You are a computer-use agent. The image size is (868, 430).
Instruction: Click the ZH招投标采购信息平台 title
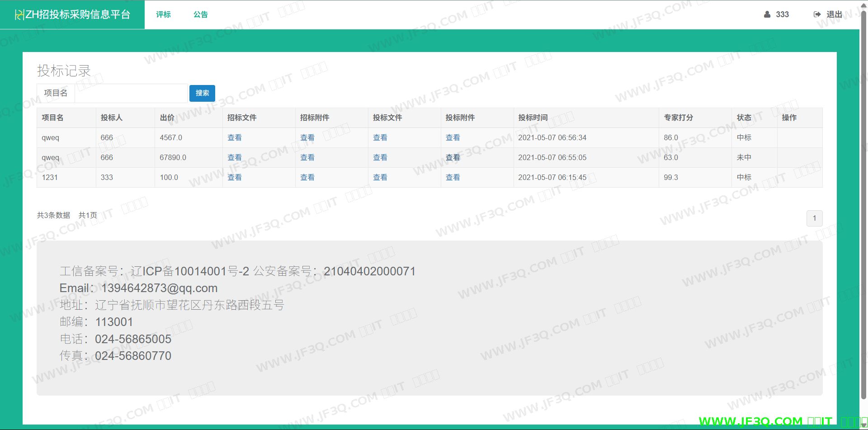pos(78,14)
